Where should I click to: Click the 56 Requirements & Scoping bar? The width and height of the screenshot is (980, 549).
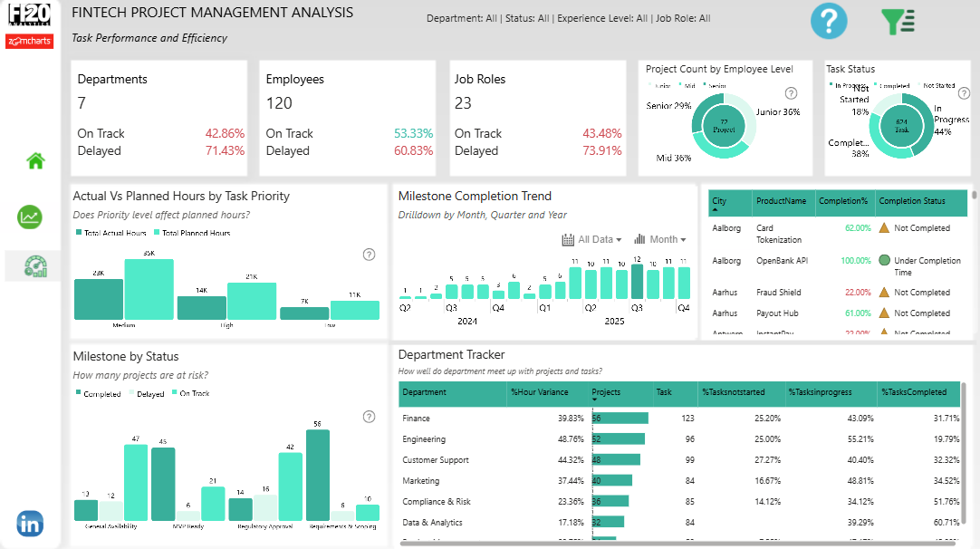coord(318,476)
